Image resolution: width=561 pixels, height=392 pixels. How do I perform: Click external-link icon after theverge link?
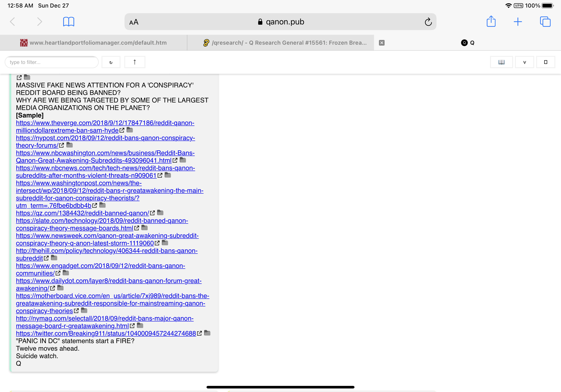tap(122, 130)
